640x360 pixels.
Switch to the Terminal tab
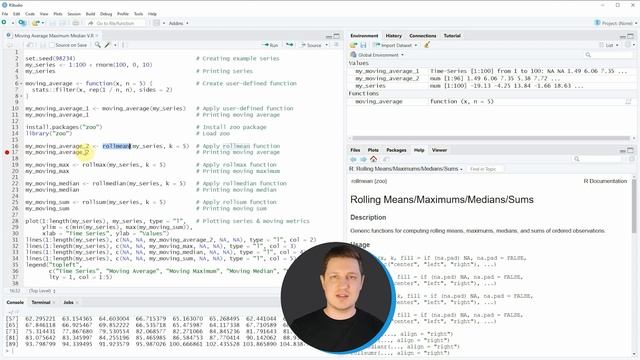tap(41, 302)
